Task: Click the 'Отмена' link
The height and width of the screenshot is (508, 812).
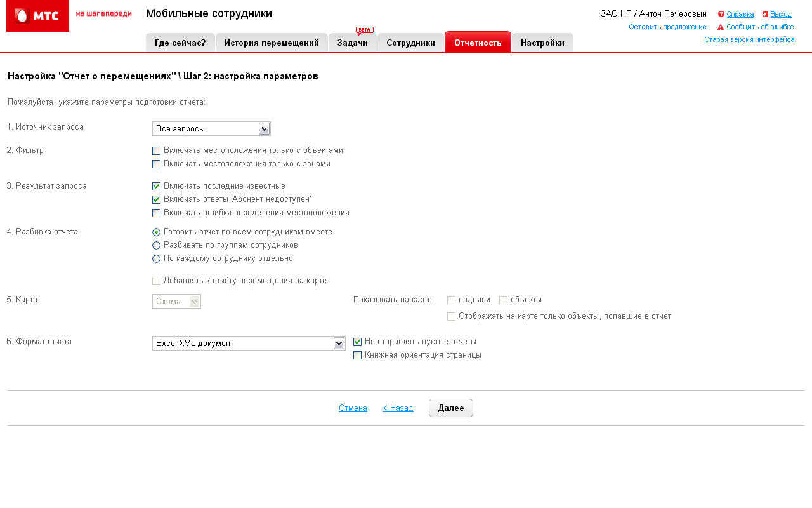Action: click(x=353, y=408)
